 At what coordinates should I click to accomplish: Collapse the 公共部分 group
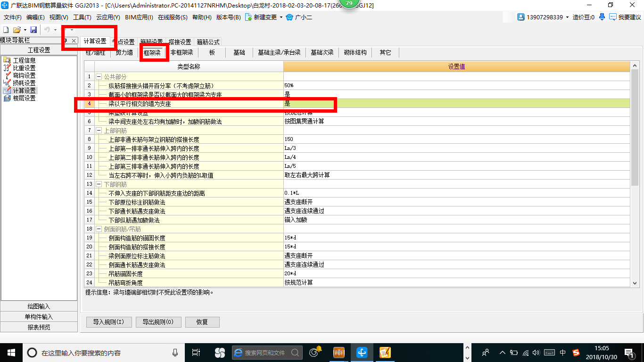(x=99, y=77)
